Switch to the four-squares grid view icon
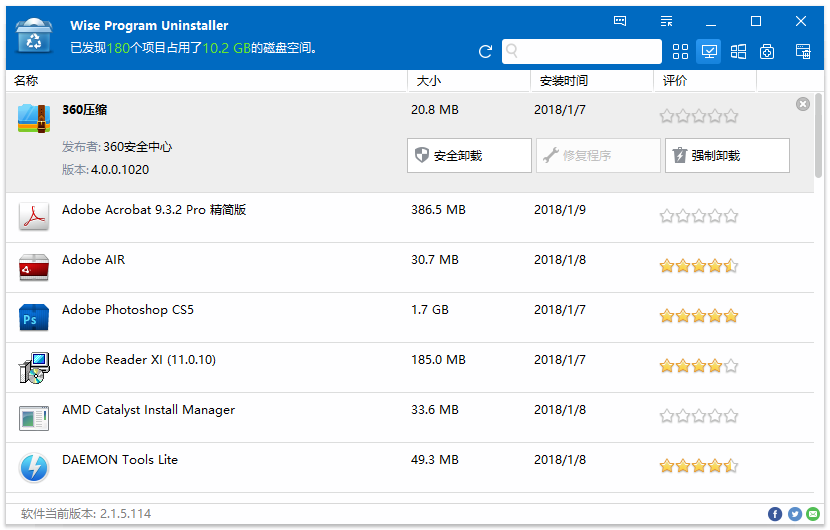Viewport: 830px width, 530px height. point(680,51)
